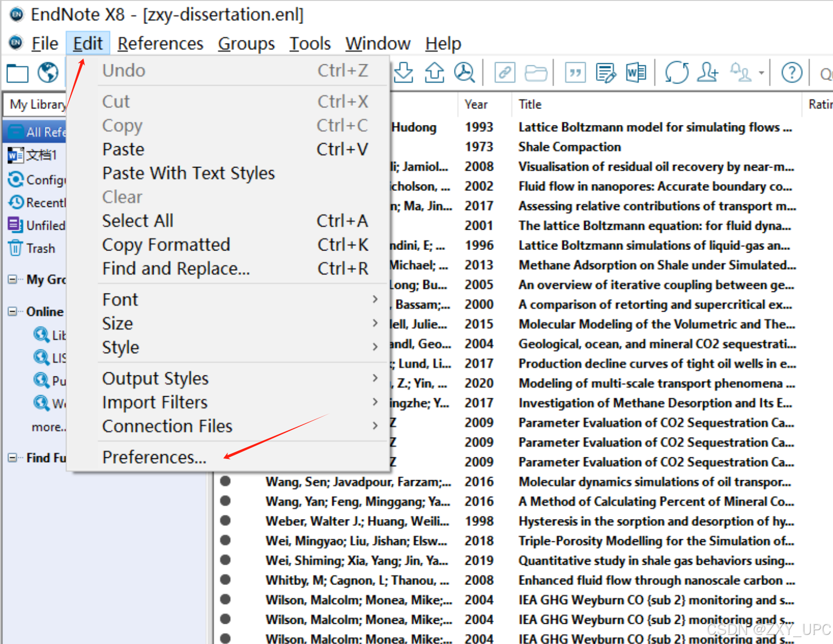Select All References in My Library panel
This screenshot has width=833, height=644.
[36, 132]
